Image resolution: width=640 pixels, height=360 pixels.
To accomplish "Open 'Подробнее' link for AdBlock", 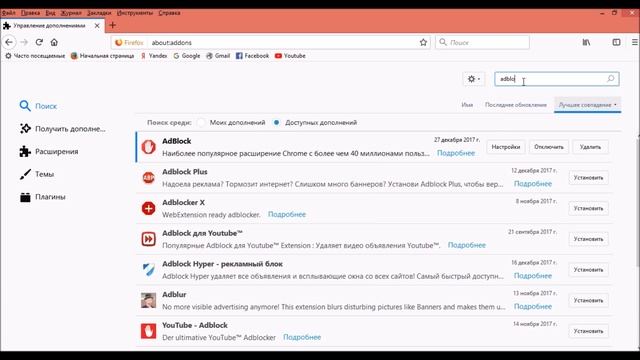I will pos(456,153).
